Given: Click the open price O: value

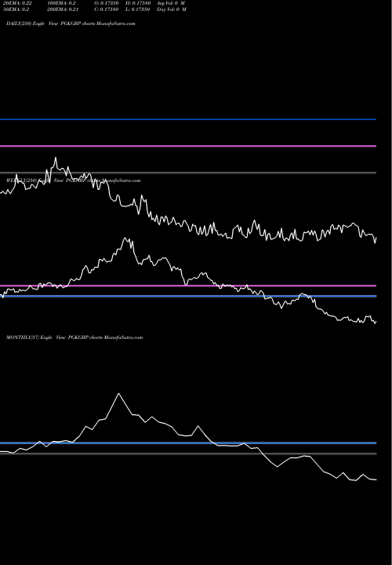Looking at the screenshot, I should (x=107, y=3).
